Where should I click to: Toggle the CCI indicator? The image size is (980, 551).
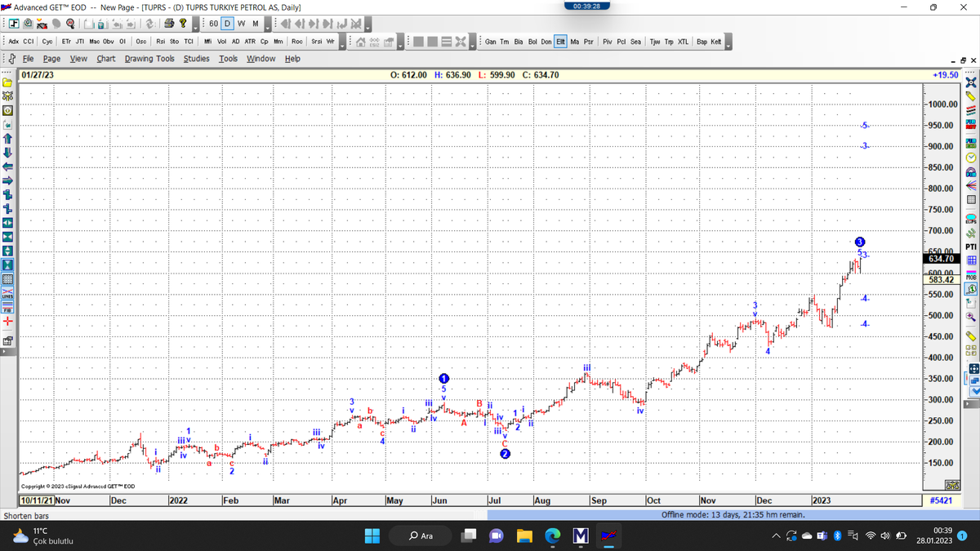28,42
